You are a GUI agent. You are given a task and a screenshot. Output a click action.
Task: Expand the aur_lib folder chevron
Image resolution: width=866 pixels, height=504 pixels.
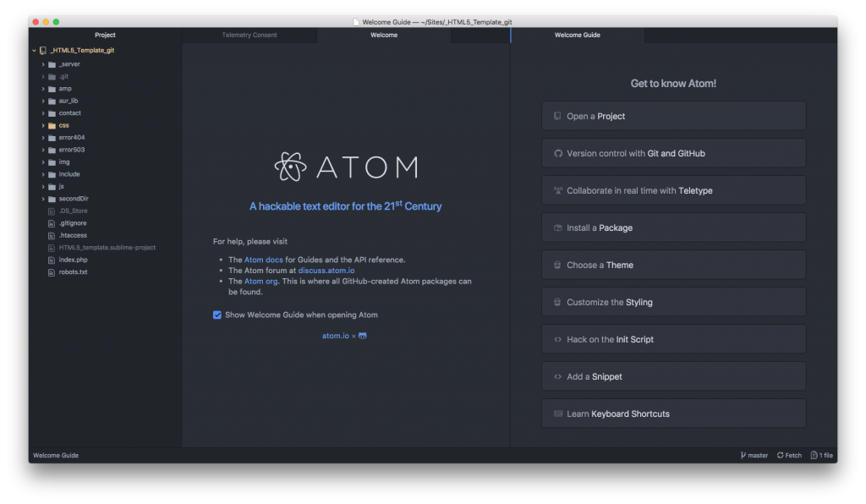coord(43,101)
